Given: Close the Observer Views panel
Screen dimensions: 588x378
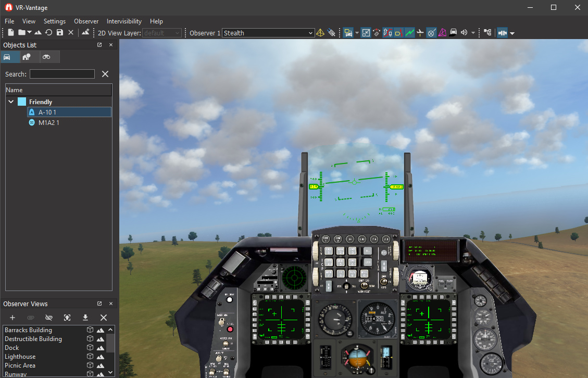Looking at the screenshot, I should point(110,304).
